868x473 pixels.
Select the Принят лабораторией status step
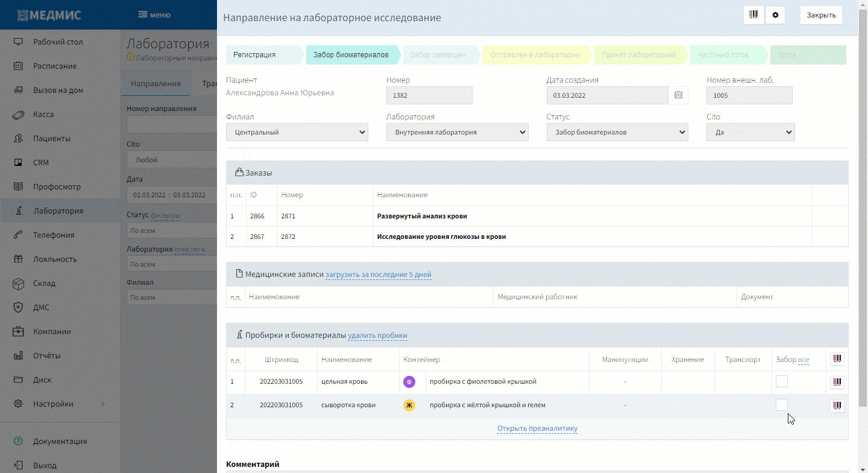pos(640,55)
